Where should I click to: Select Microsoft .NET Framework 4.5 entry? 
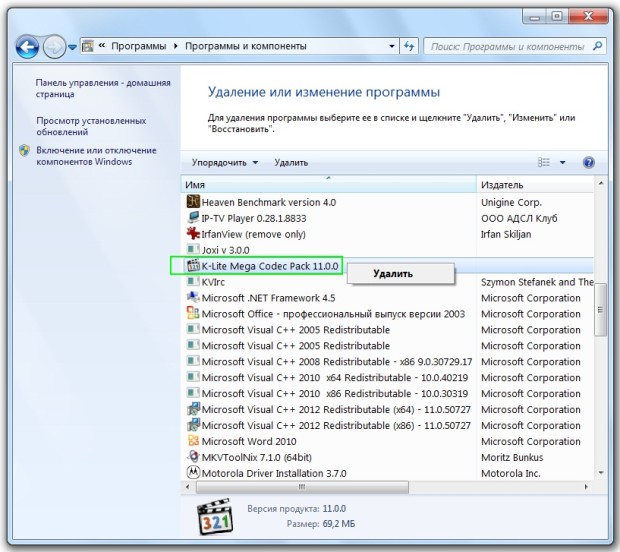[x=268, y=298]
